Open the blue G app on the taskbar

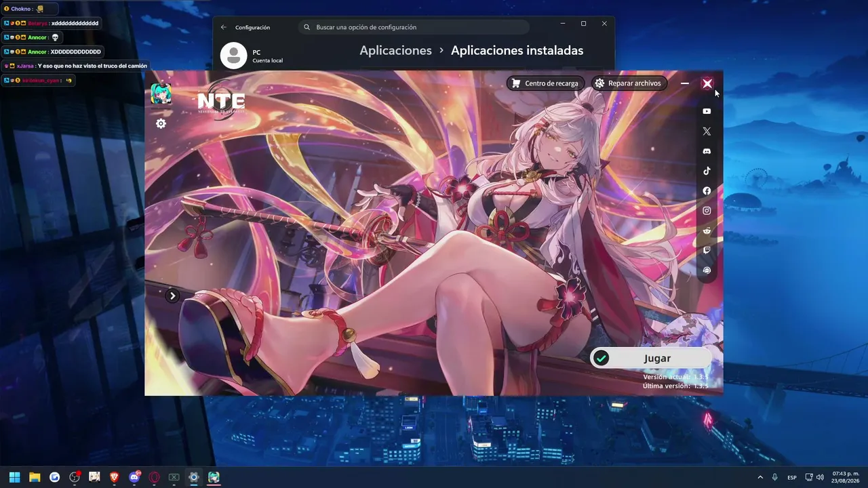55,477
